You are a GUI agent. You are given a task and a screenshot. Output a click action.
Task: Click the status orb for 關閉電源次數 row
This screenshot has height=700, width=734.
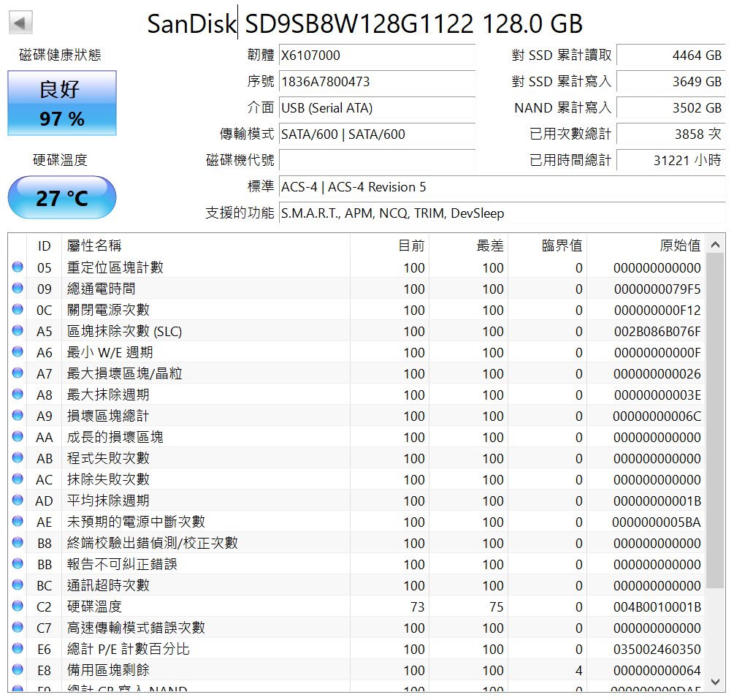18,310
